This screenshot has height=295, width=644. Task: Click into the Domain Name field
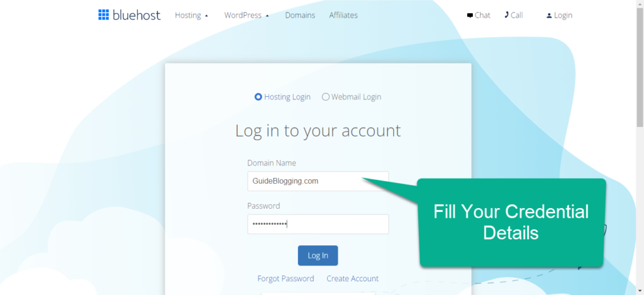point(318,181)
